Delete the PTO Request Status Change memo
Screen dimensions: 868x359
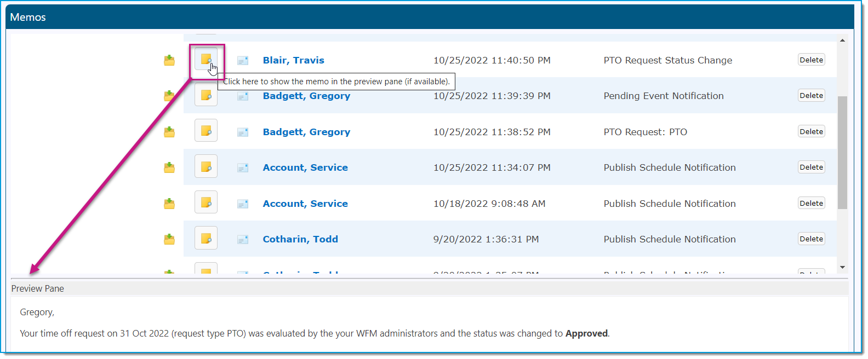coord(811,60)
